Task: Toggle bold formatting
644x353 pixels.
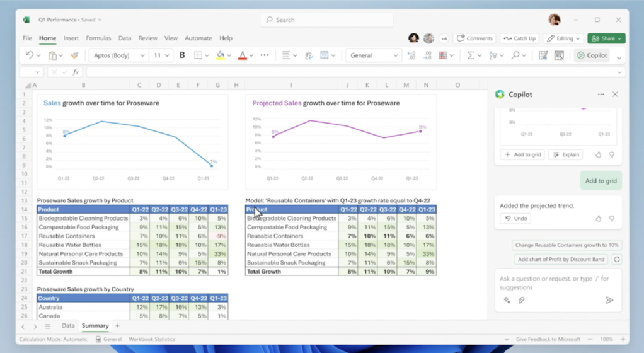Action: [x=182, y=55]
